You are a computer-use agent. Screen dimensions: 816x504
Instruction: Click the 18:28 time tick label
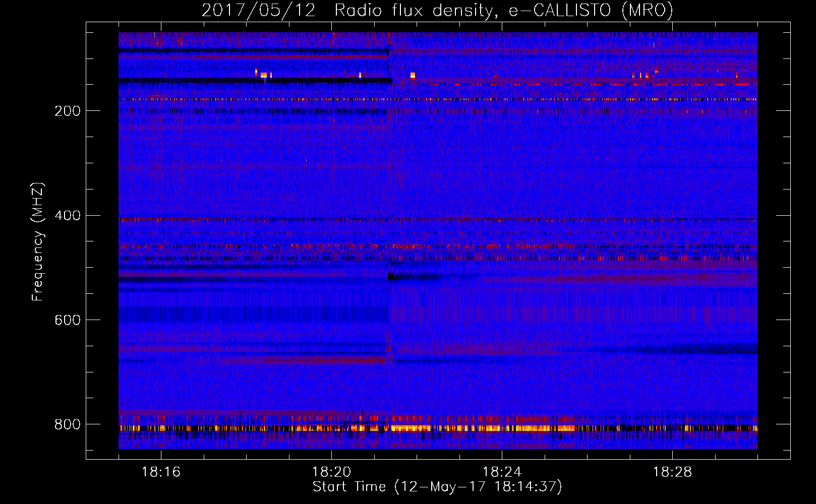672,472
